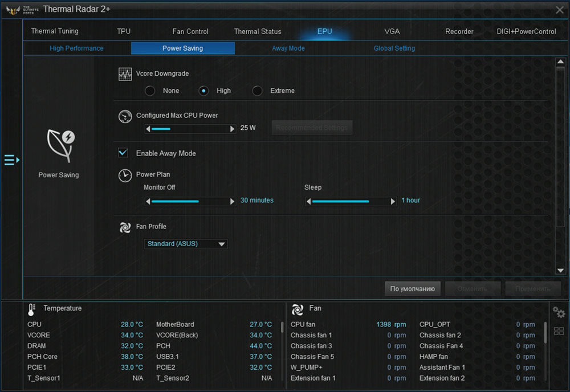Viewport: 570px width, 392px height.
Task: Open the Fan Profile Standard (ASUS) dropdown
Action: point(186,244)
